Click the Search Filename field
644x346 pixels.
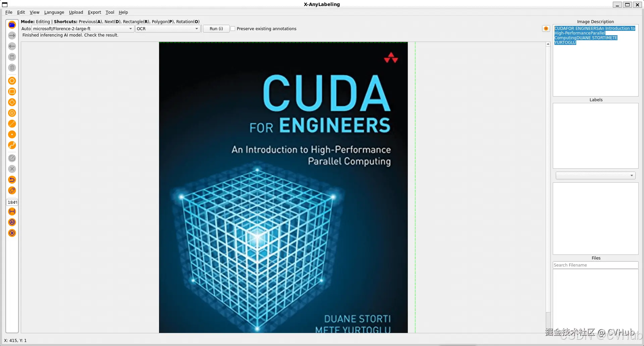coord(595,265)
